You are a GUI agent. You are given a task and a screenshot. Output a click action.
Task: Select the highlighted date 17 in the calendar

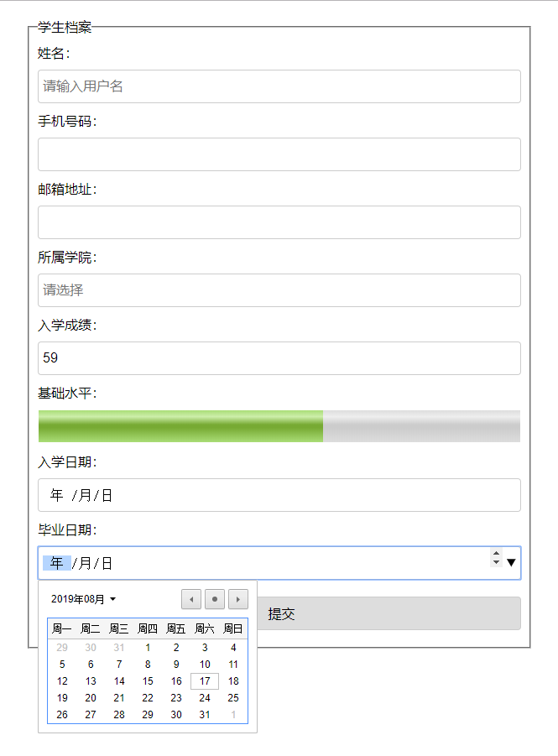coord(205,680)
